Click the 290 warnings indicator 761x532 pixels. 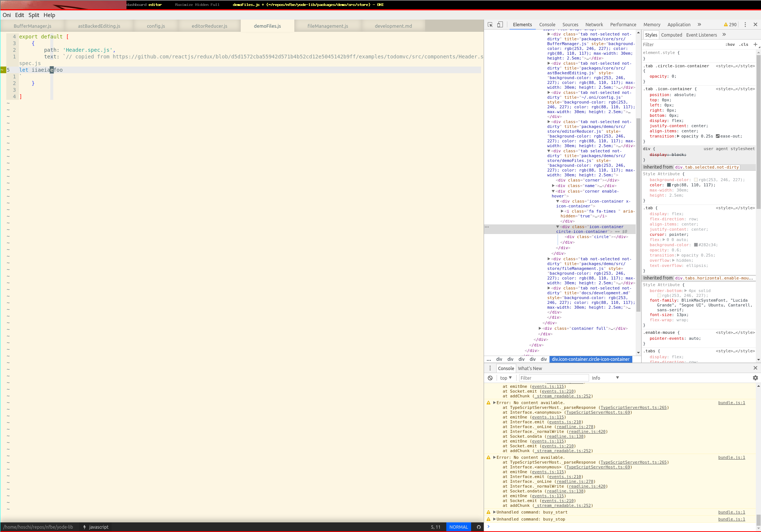(730, 24)
